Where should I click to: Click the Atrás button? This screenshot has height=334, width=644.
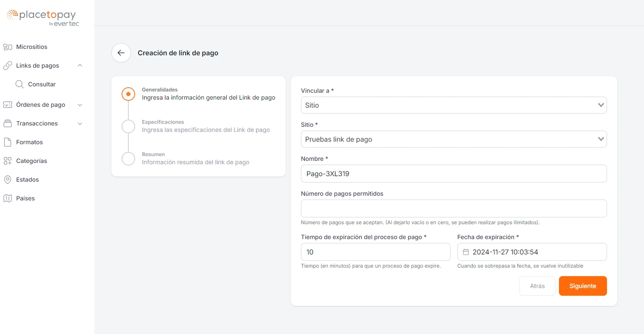click(x=537, y=286)
